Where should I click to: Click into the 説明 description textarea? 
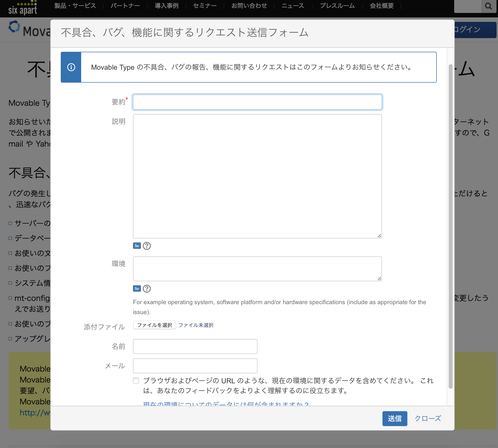pyautogui.click(x=257, y=176)
